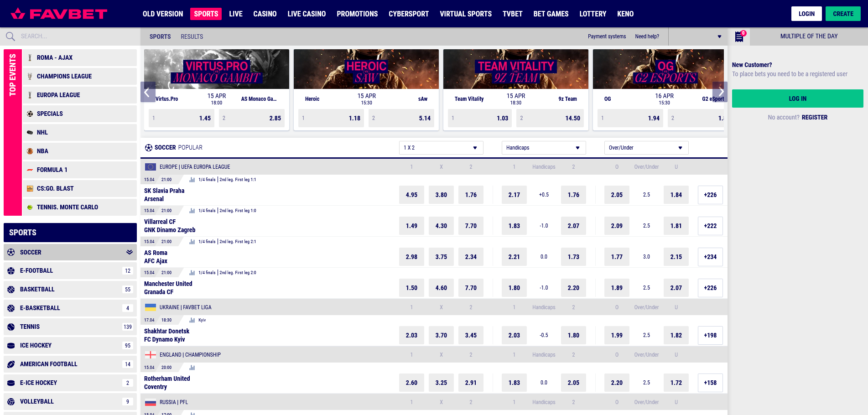Open Multiple of the Day panel

[x=809, y=36]
